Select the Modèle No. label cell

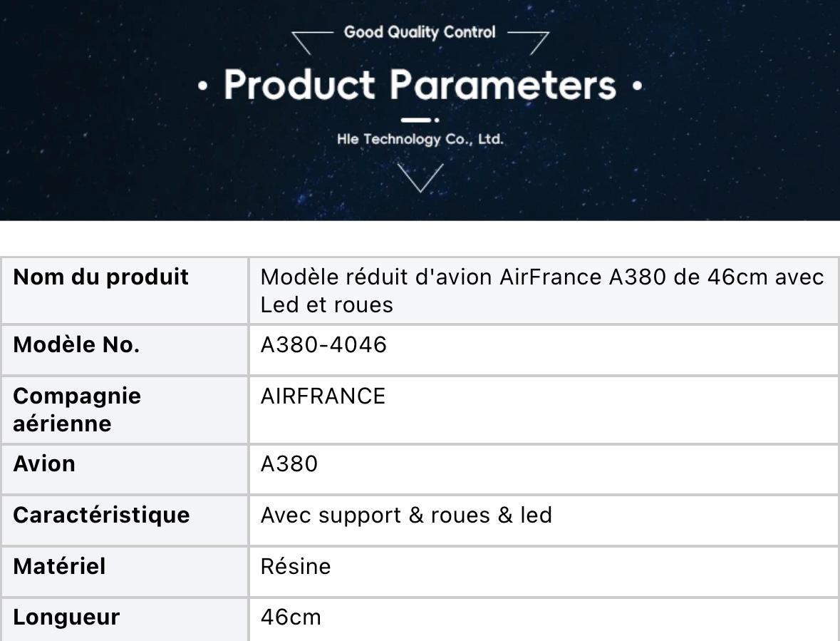[125, 350]
